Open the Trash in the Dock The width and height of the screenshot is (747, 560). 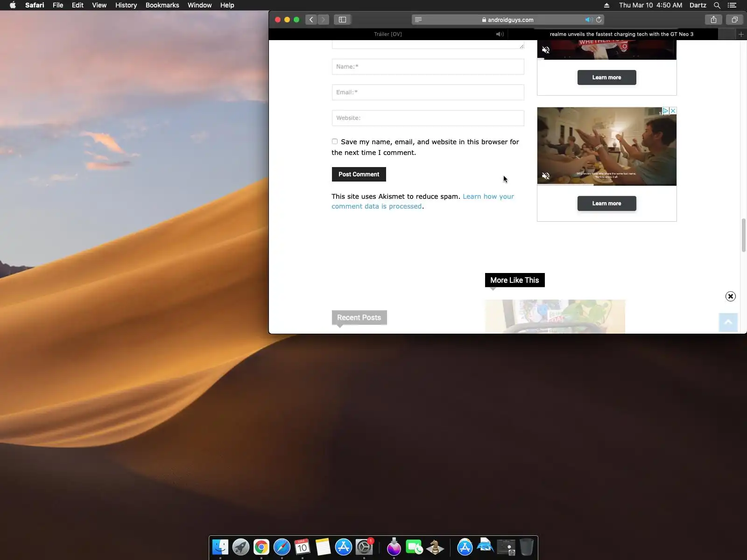pyautogui.click(x=527, y=547)
